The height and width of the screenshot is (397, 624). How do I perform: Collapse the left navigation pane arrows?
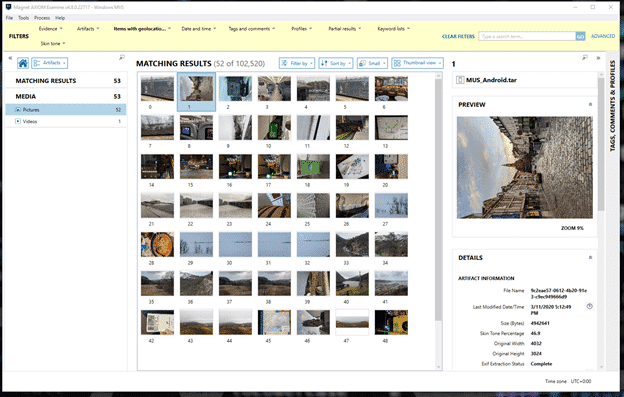click(x=10, y=58)
